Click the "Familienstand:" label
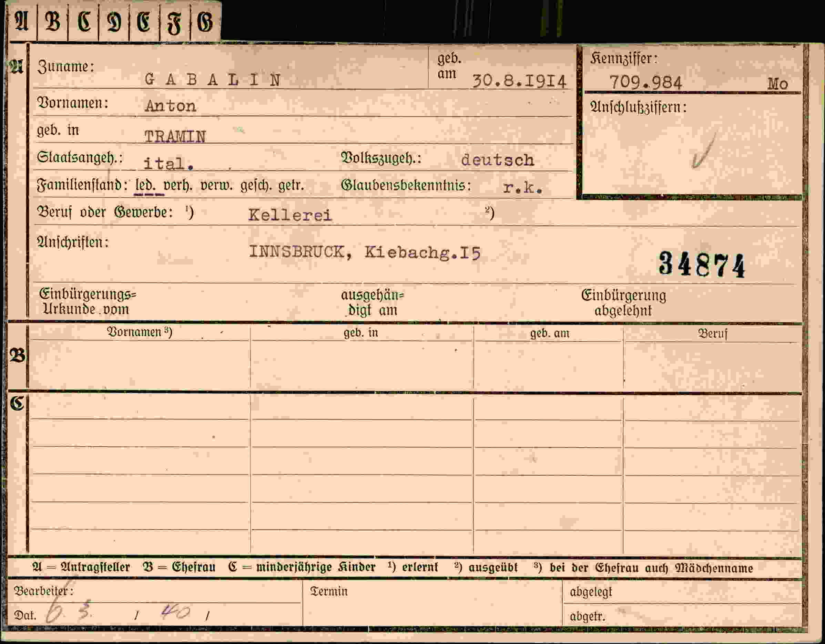The height and width of the screenshot is (644, 825). coord(83,185)
